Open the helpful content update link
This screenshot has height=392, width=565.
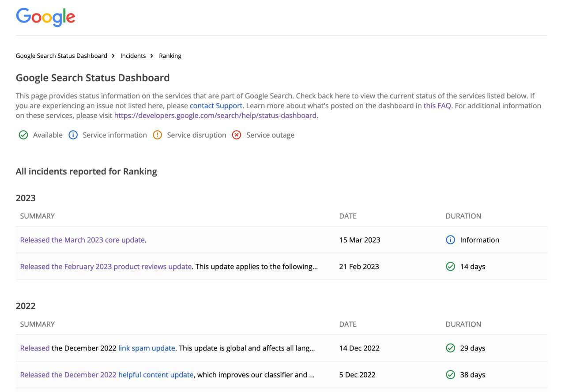tap(156, 375)
